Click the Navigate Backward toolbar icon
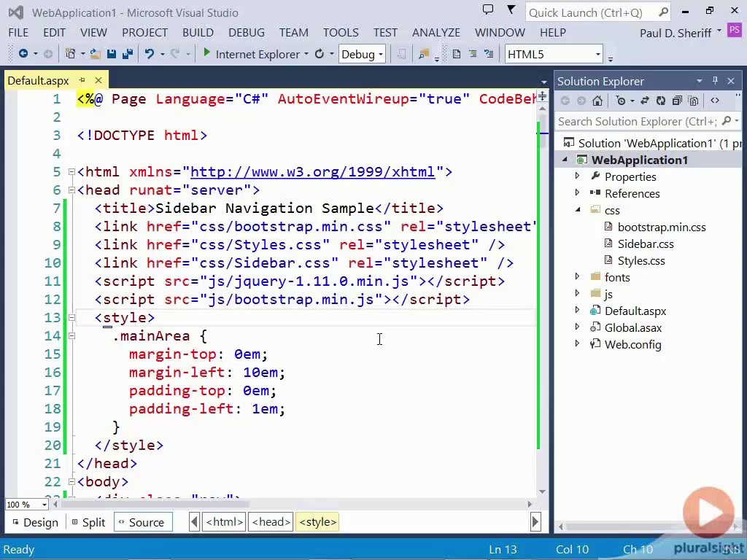 (x=23, y=54)
